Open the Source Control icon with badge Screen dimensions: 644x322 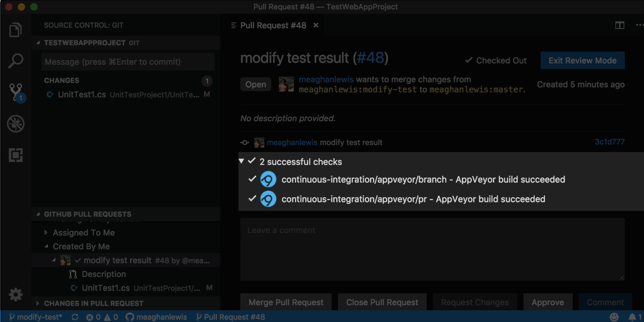click(x=16, y=92)
